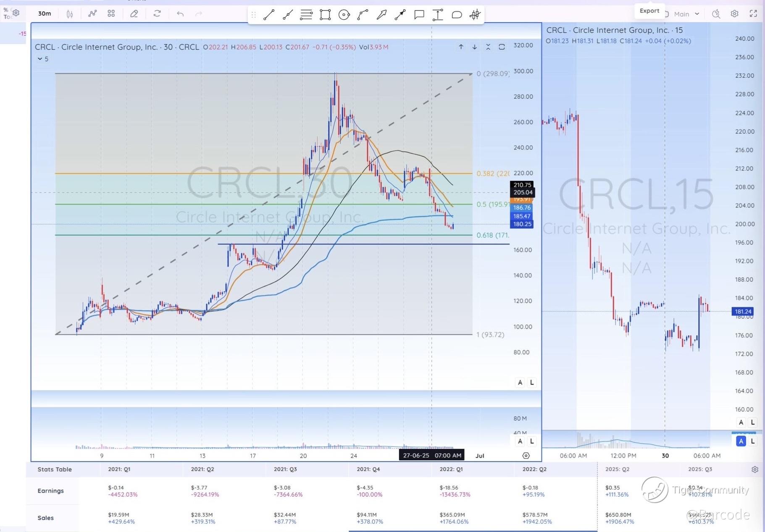Toggle log scale on 15-minute price pane
Image resolution: width=765 pixels, height=532 pixels.
[753, 422]
